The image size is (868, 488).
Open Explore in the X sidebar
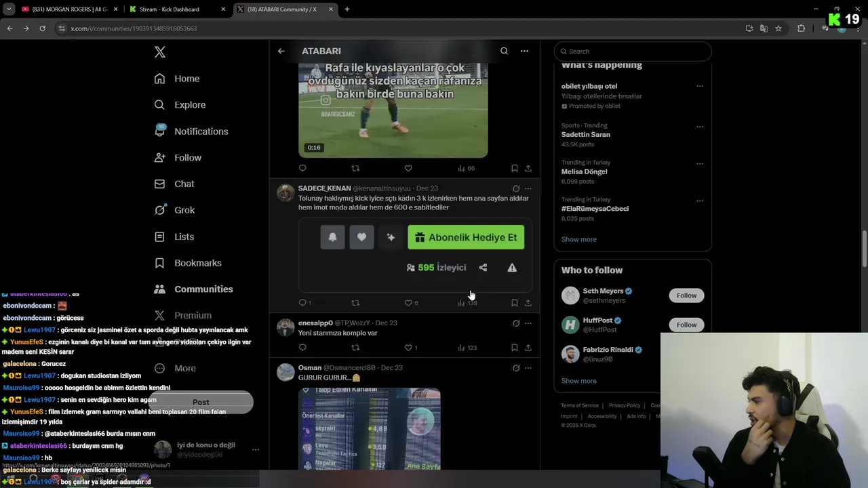(180, 105)
